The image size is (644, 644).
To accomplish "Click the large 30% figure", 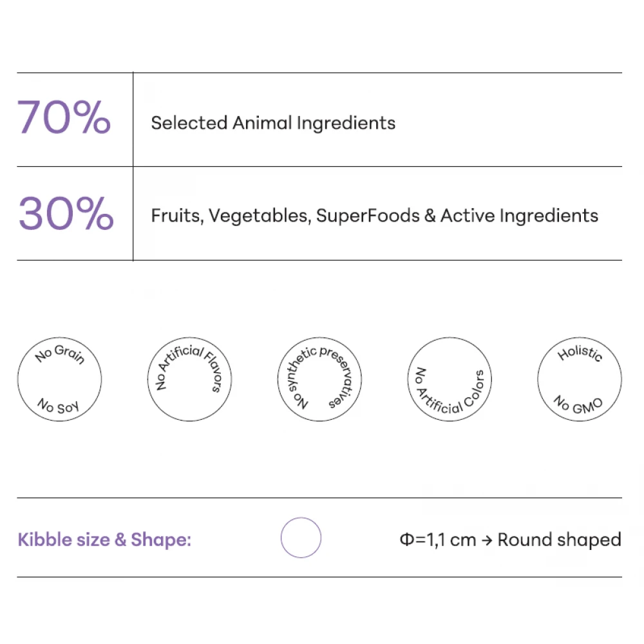I will (66, 214).
